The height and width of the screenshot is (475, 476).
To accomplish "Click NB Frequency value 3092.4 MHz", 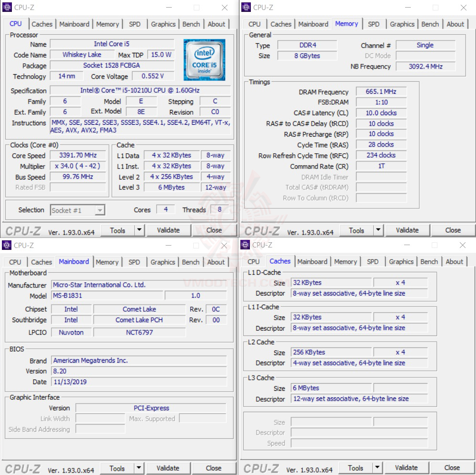I will click(426, 66).
